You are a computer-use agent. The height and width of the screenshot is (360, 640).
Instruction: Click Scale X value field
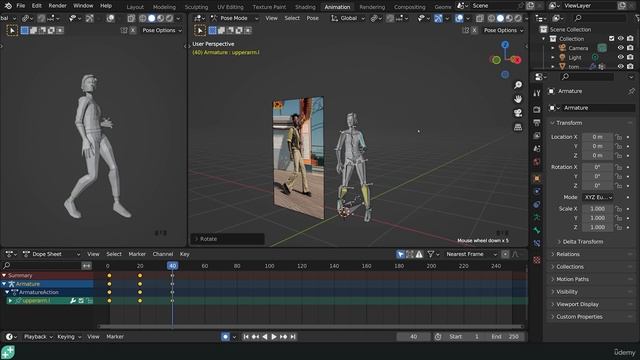click(597, 209)
